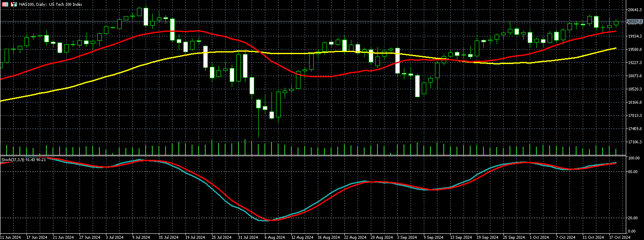Click the '31 Jul 2024' date label
Viewport: 644px width, 240px height.
click(248, 238)
